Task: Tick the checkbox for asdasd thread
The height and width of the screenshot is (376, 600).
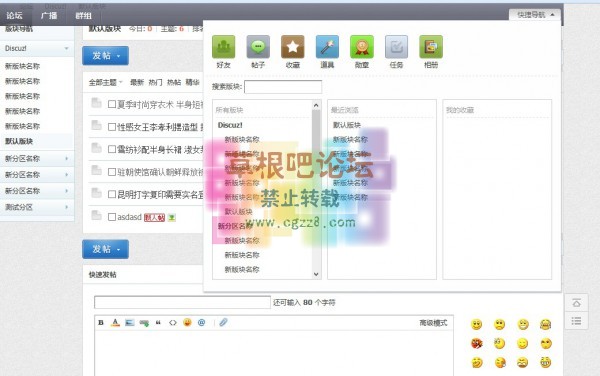Action: point(112,217)
